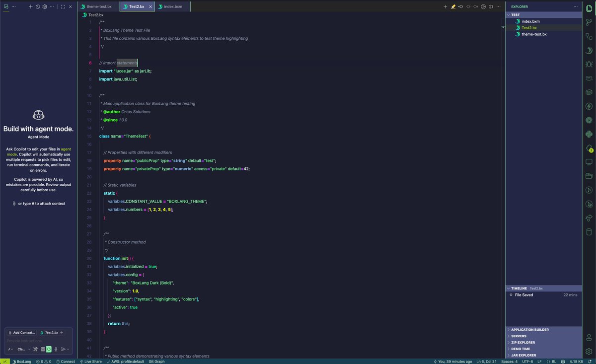This screenshot has width=596, height=364.
Task: Open the Claude model picker dropdown
Action: coord(24,349)
